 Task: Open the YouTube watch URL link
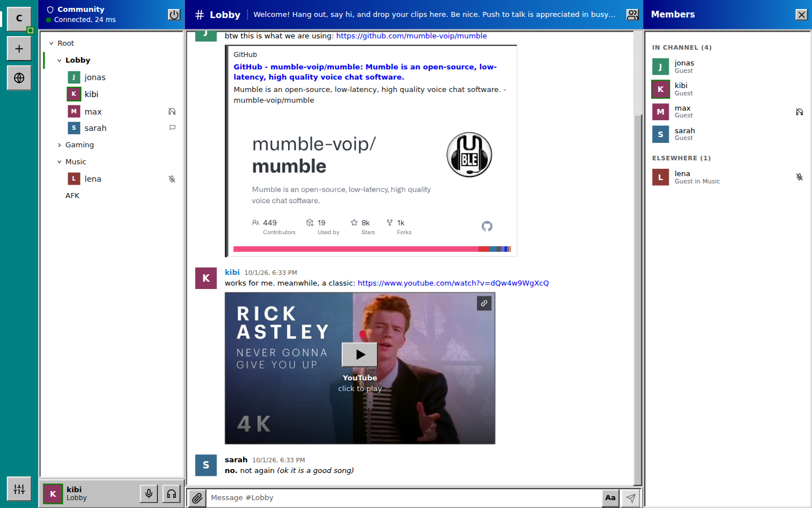pos(453,283)
